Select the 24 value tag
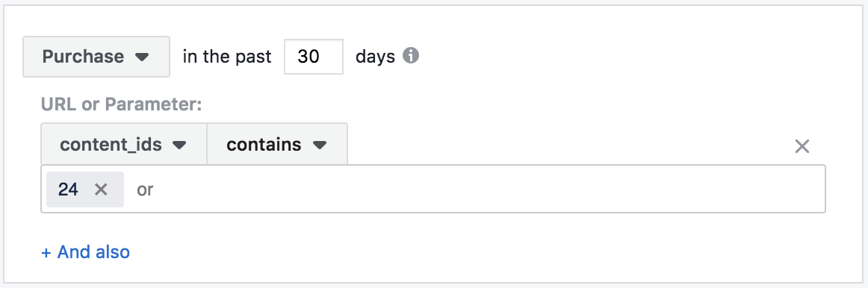868x288 pixels. (68, 190)
